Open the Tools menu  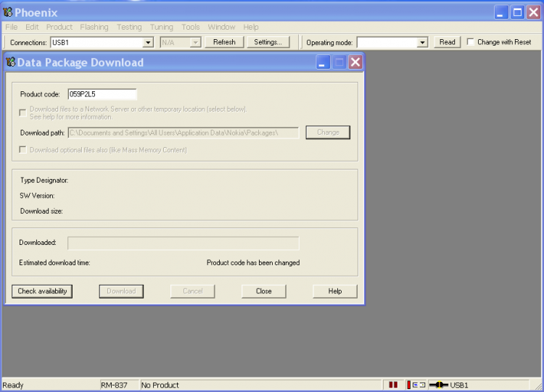tap(191, 27)
